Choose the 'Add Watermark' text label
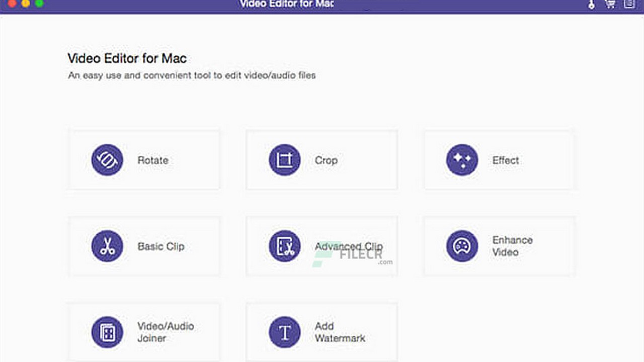This screenshot has width=644, height=362. 340,332
